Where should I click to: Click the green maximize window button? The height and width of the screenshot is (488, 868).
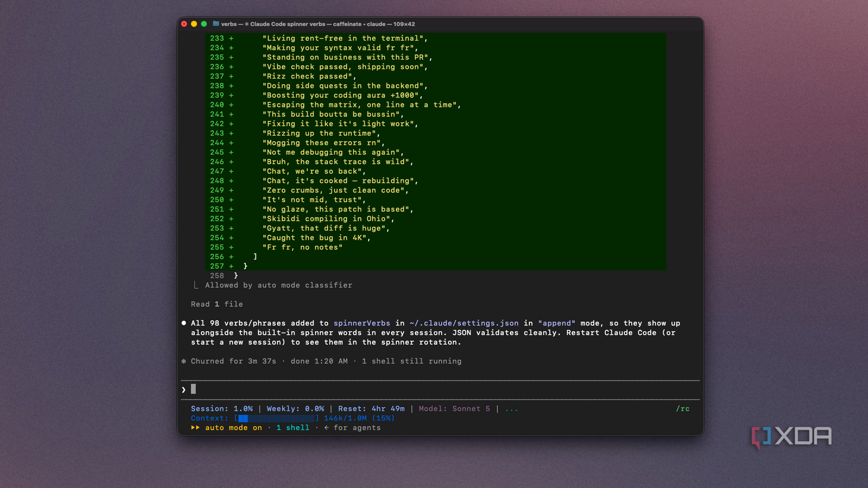coord(204,24)
